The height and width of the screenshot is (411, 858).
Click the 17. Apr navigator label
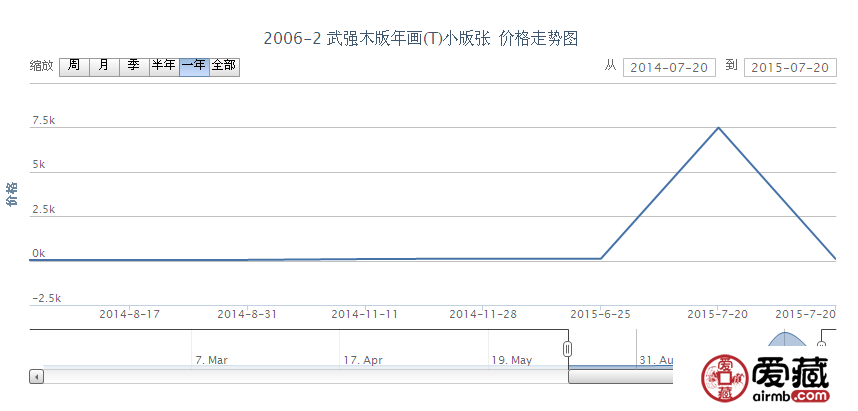[363, 360]
